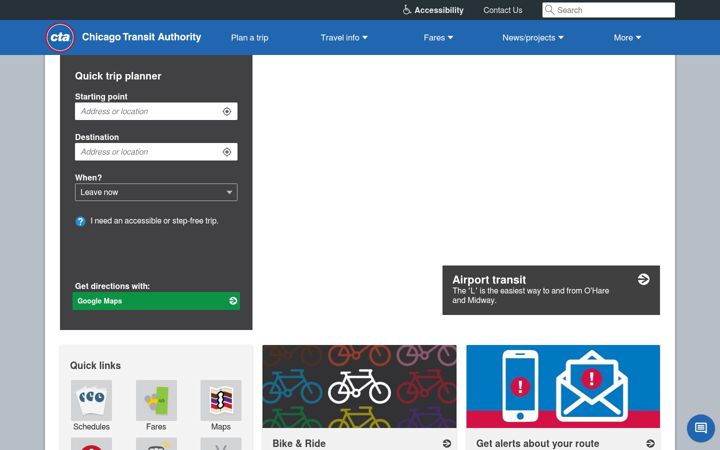Click the arrow icon on Google Maps button
Screen dimensions: 720x450
[233, 301]
